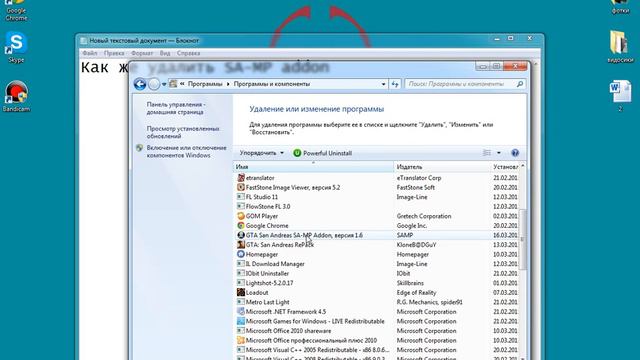The image size is (640, 360).
Task: Open the видосики desktop folder
Action: (x=620, y=47)
